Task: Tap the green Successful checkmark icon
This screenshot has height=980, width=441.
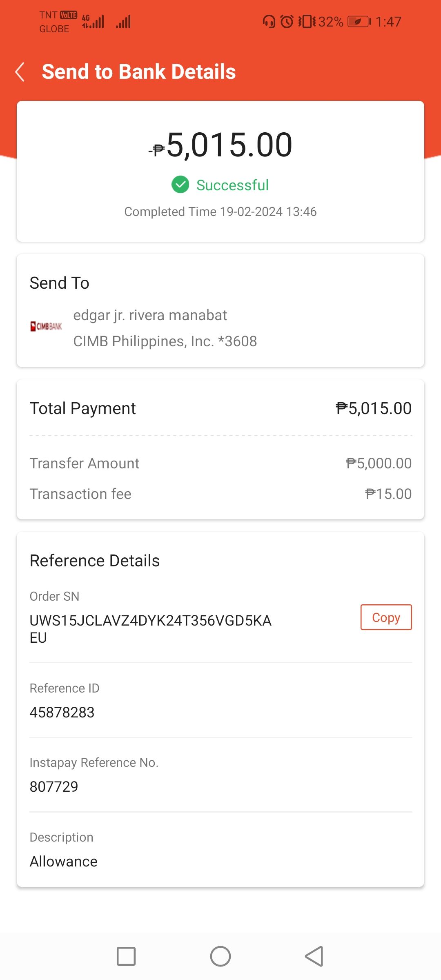Action: [x=180, y=185]
